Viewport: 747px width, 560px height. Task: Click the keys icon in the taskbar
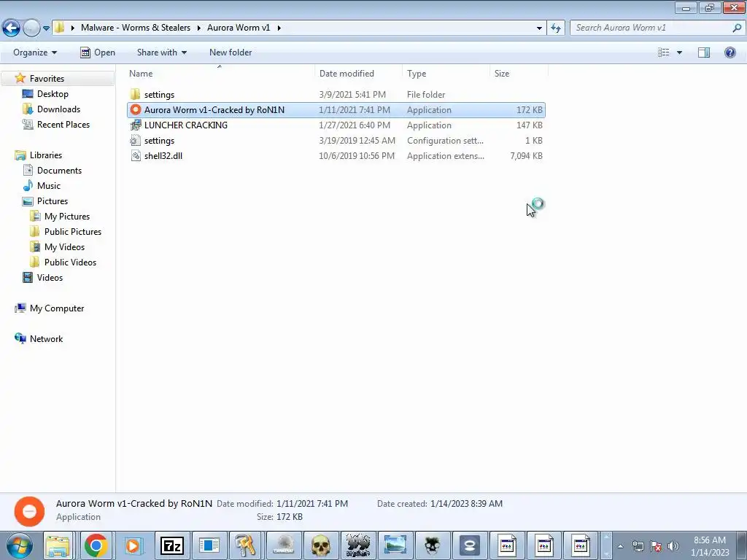[x=246, y=545]
